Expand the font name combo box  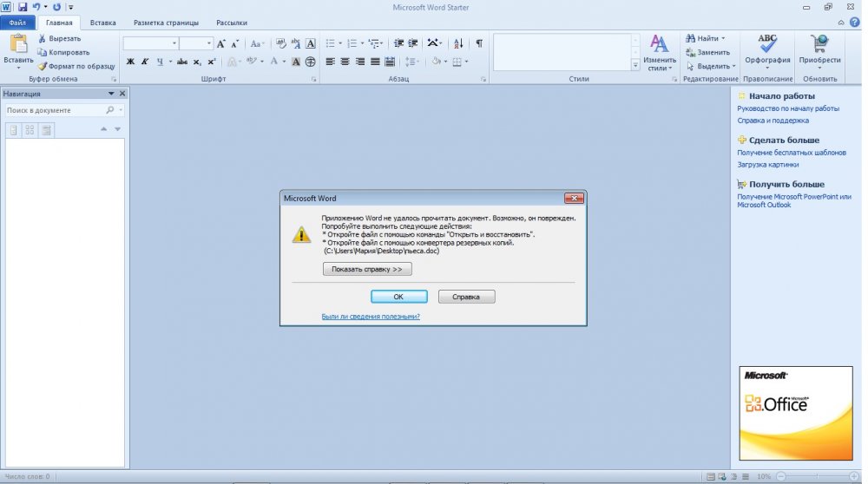[174, 43]
